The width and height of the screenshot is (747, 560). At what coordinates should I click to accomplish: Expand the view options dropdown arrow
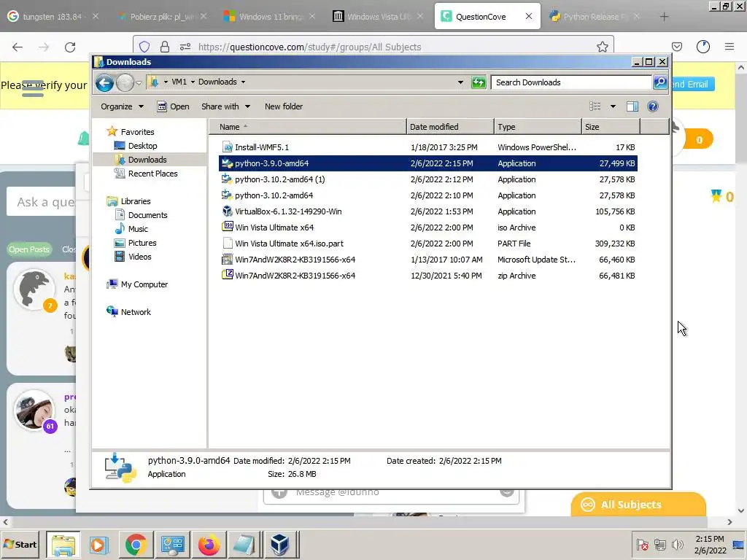[x=613, y=106]
